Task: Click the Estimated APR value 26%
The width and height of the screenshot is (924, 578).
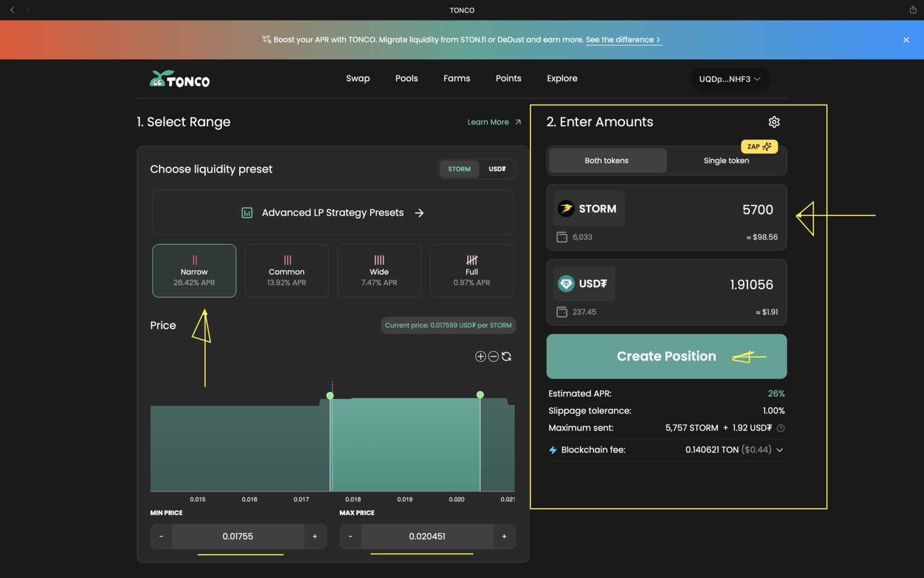Action: [x=776, y=394]
